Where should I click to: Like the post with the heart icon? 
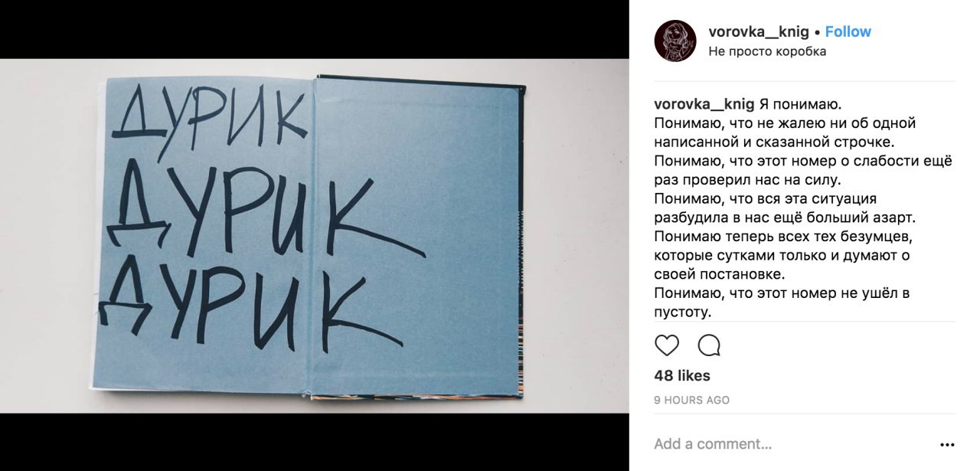[667, 345]
